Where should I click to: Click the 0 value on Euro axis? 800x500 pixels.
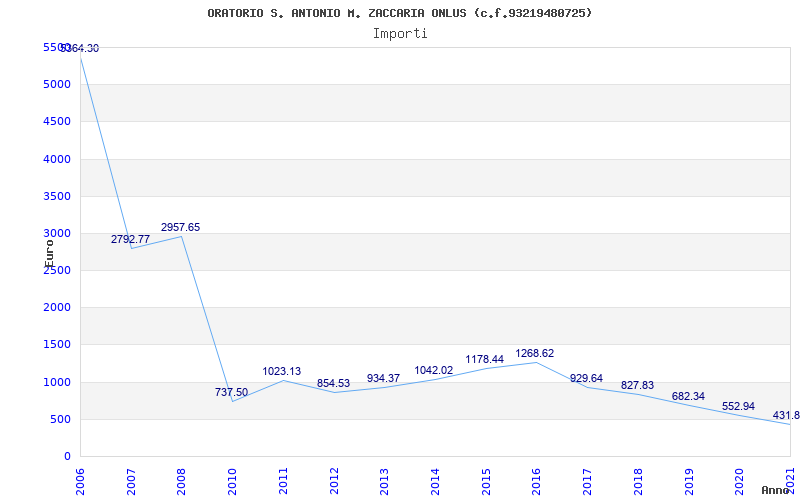coord(67,457)
